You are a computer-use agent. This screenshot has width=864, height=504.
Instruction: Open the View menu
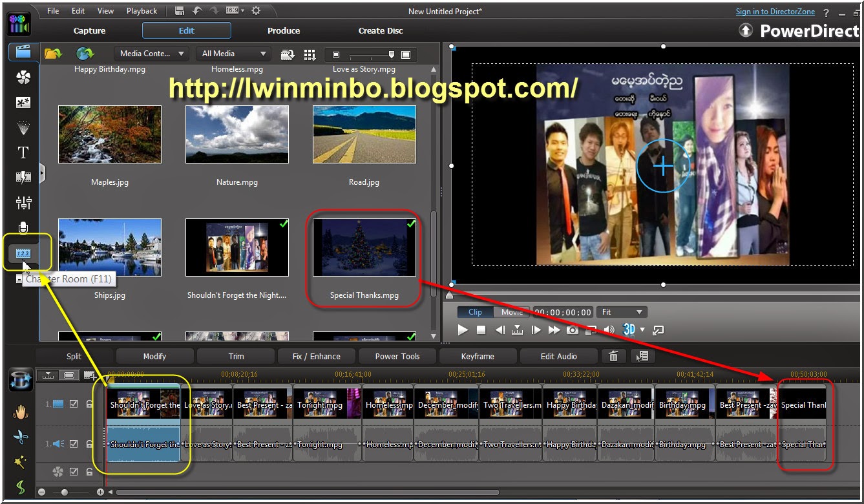point(105,11)
